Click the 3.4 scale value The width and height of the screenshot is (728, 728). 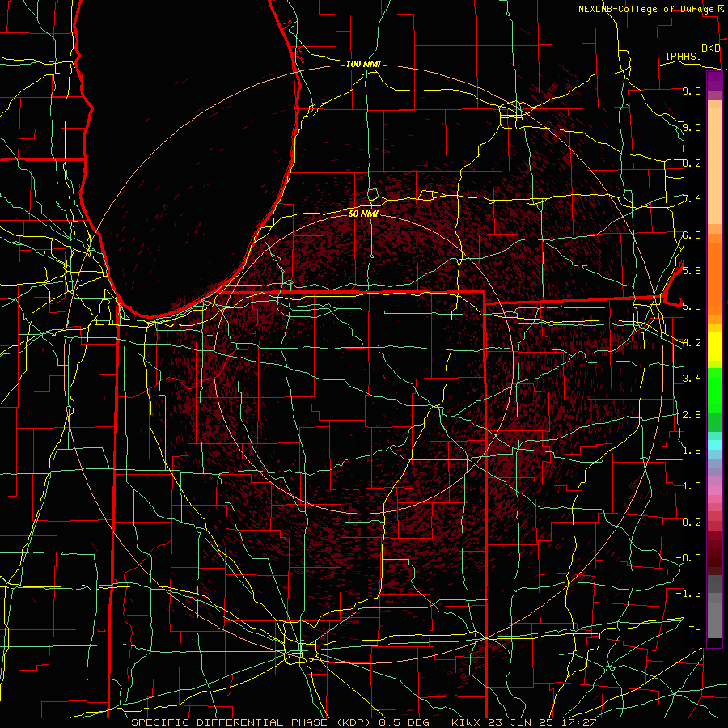692,378
